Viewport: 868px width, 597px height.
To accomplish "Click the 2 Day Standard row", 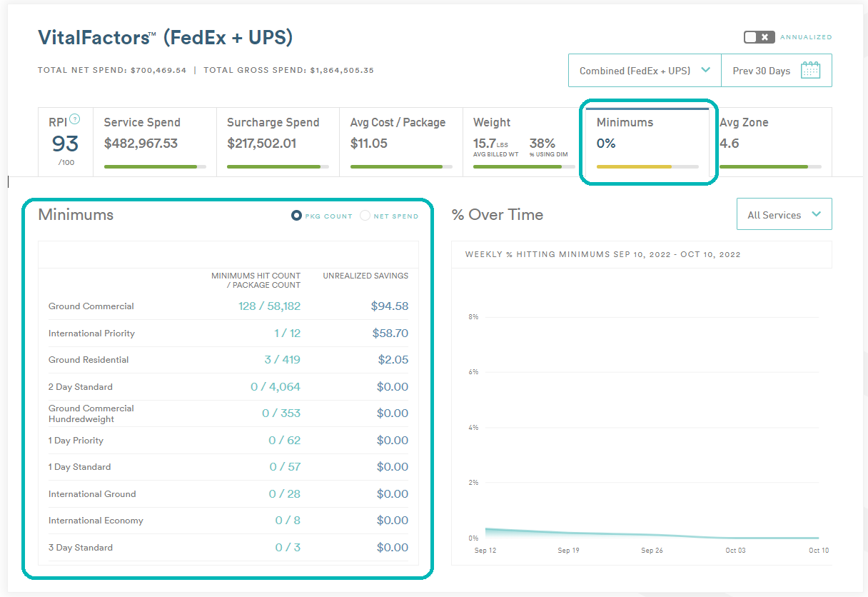I will tap(227, 387).
